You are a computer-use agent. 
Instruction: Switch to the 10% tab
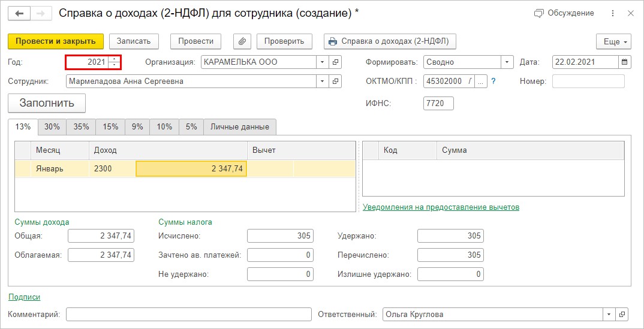click(x=164, y=127)
